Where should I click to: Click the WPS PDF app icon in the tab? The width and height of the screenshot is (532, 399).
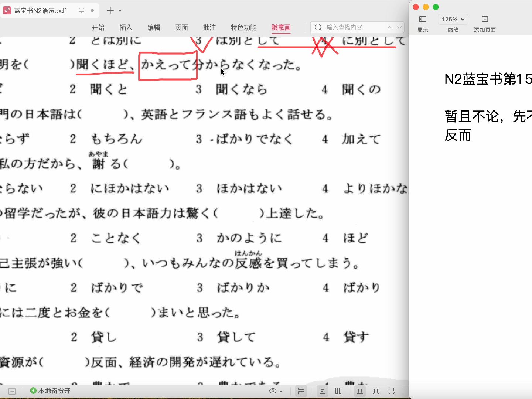coord(7,10)
